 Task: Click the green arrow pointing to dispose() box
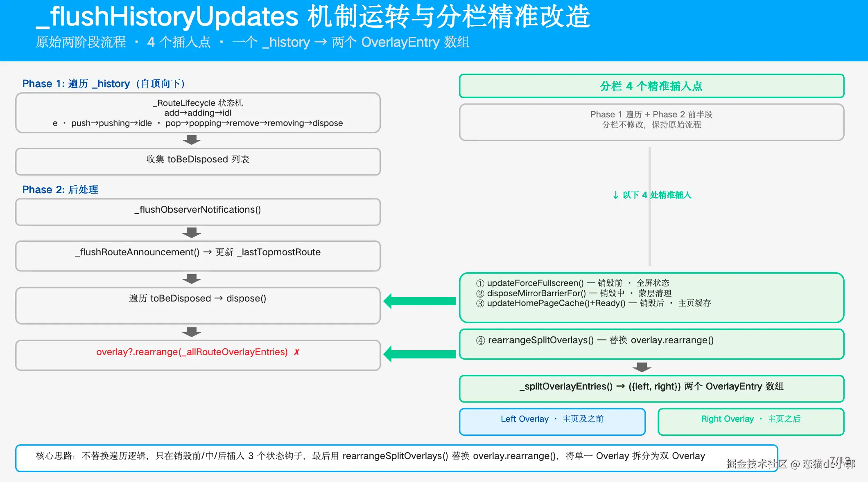coord(420,301)
